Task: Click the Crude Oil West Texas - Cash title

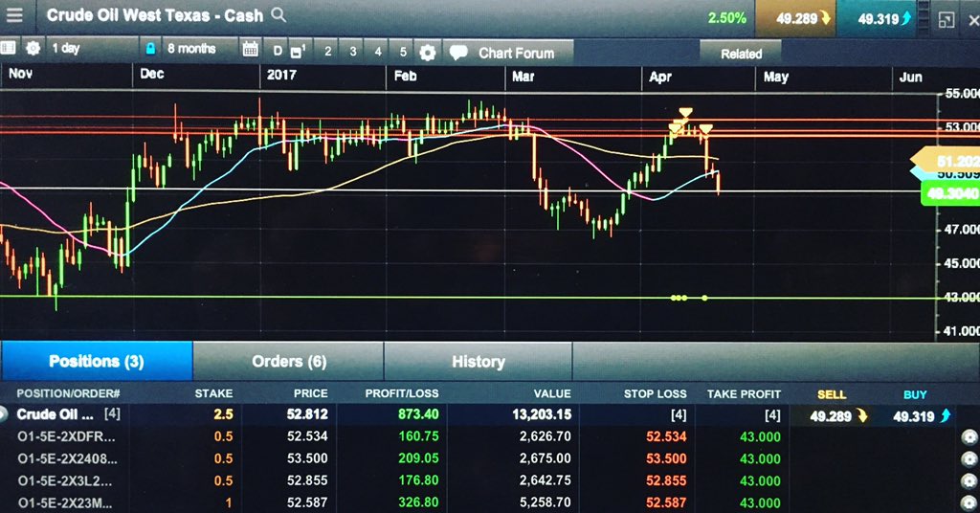Action: (x=155, y=15)
